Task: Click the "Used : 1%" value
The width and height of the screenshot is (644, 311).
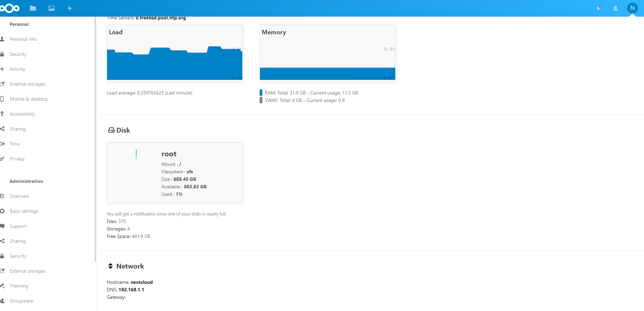Action: (x=172, y=194)
